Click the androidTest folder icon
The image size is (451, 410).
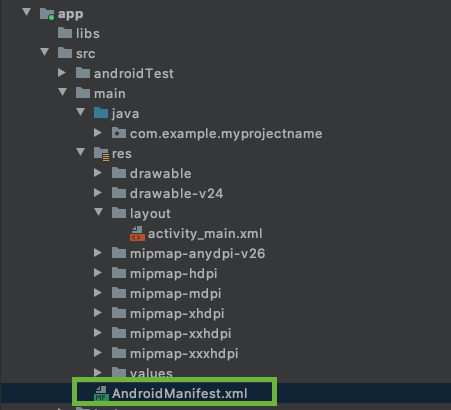[x=83, y=73]
